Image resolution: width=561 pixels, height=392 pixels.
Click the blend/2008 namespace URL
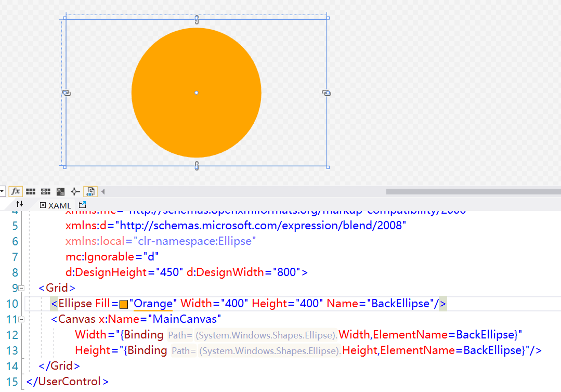coord(261,225)
